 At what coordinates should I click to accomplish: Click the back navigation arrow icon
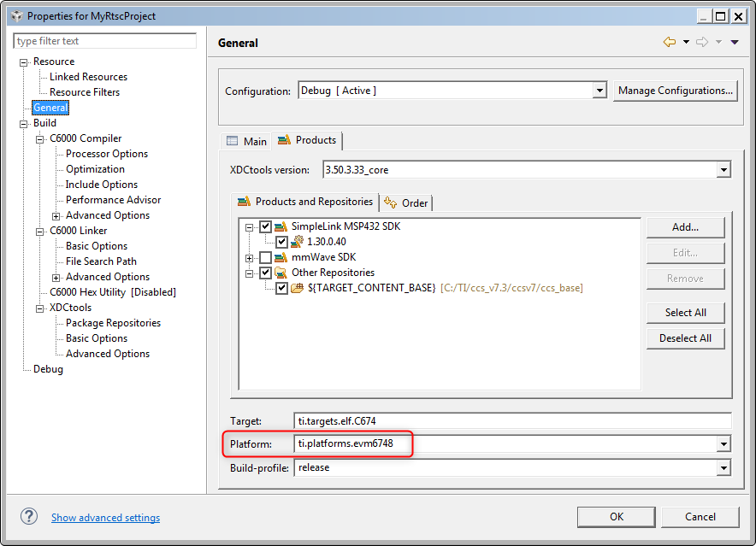(670, 42)
